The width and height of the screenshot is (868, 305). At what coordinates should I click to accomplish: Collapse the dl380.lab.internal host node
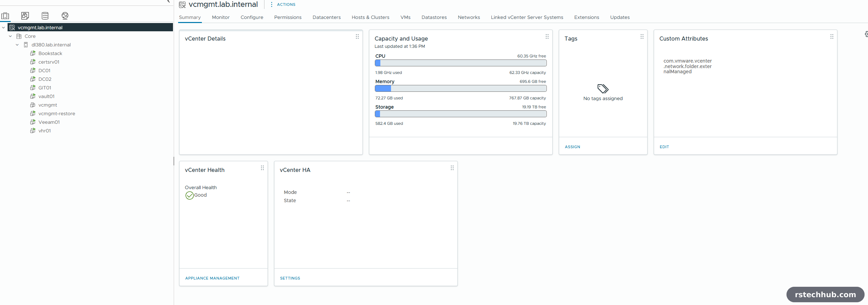coord(17,45)
